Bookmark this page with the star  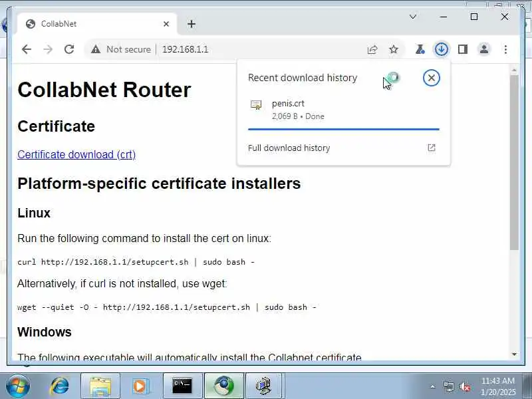point(394,49)
